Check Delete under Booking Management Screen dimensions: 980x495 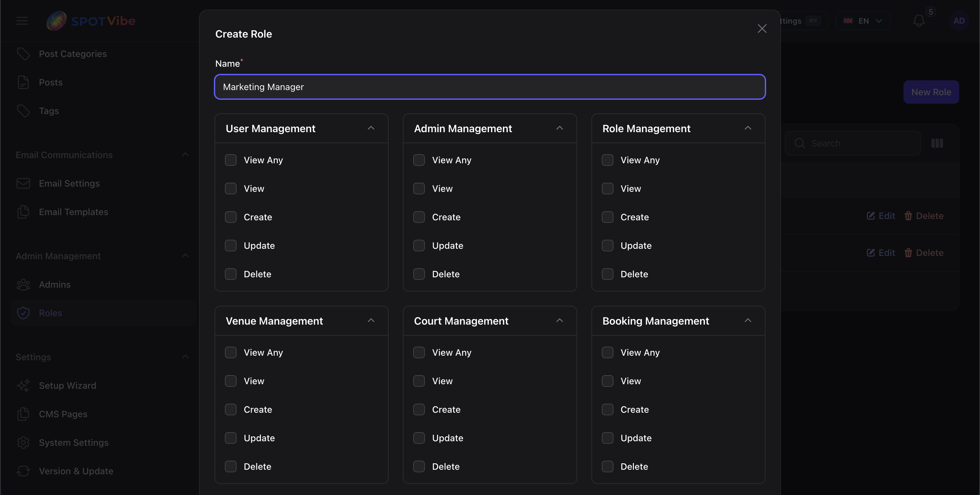pos(608,466)
